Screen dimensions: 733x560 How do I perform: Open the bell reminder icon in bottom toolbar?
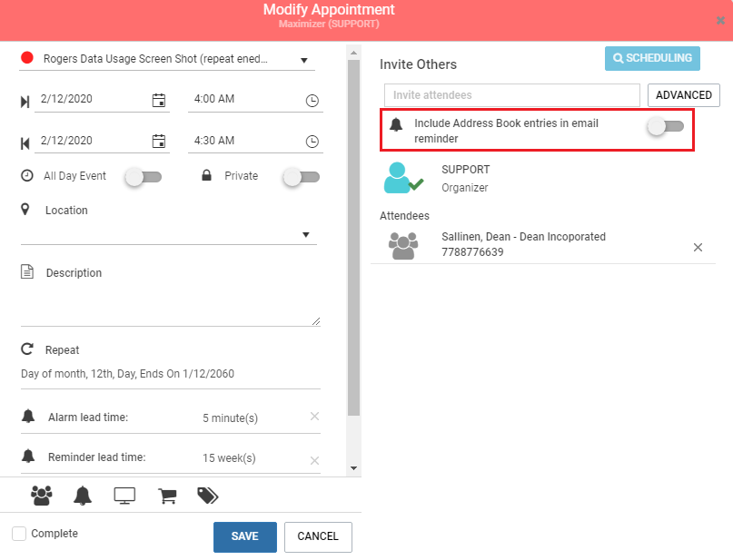(x=83, y=496)
